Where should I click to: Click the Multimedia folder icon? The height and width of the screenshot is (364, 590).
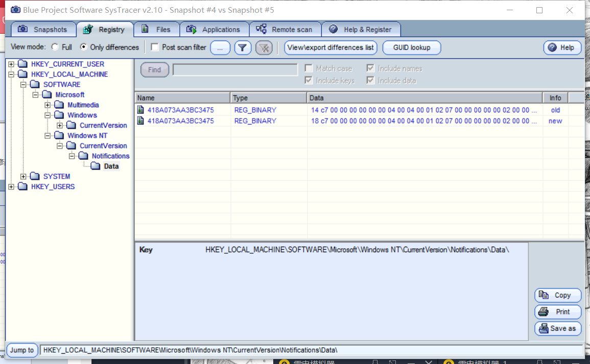click(59, 104)
